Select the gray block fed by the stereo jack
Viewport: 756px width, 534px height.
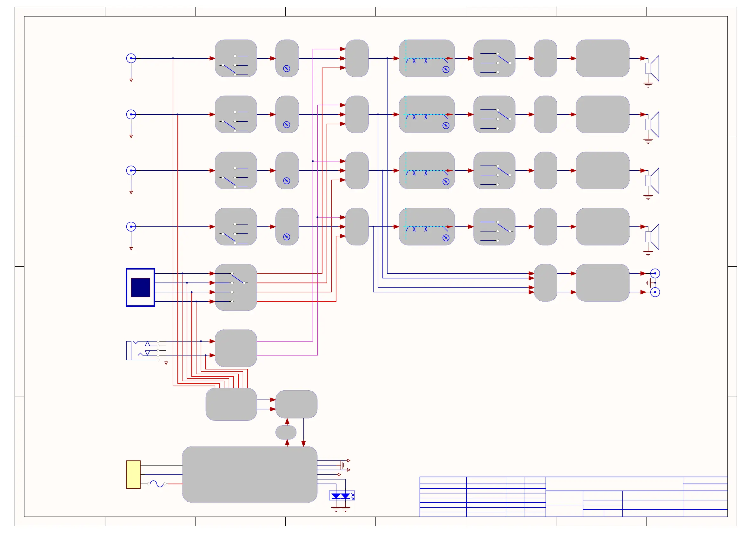(x=236, y=348)
